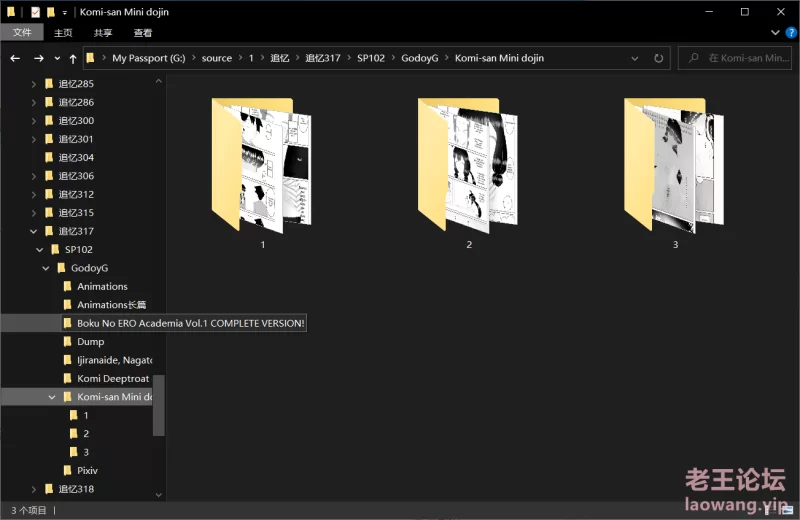
Task: Go up one folder level
Action: point(73,58)
